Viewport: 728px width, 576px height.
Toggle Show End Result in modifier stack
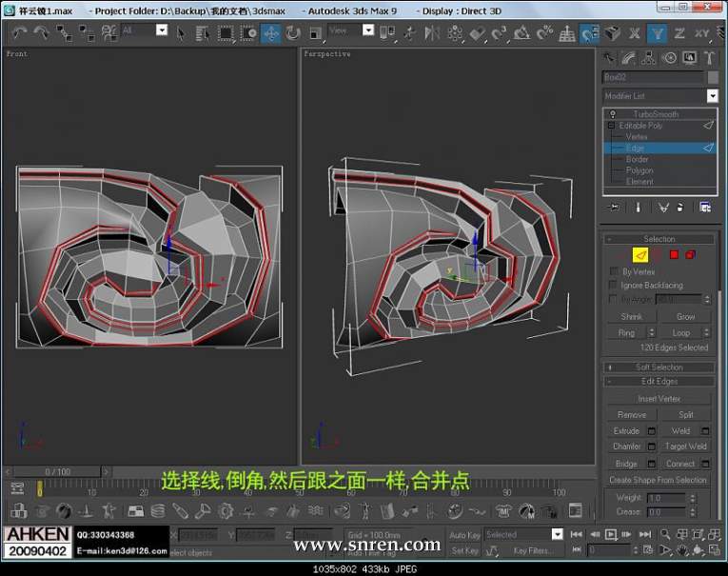(638, 208)
